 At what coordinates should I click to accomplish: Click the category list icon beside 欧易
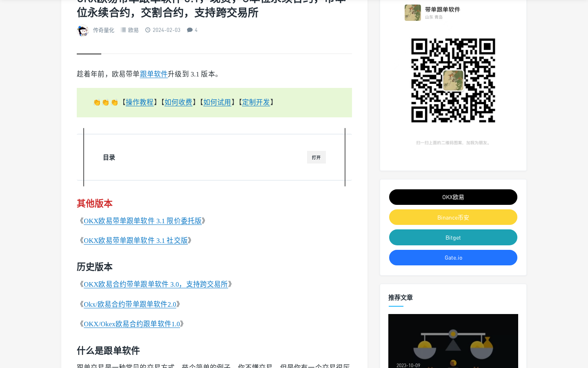point(123,30)
